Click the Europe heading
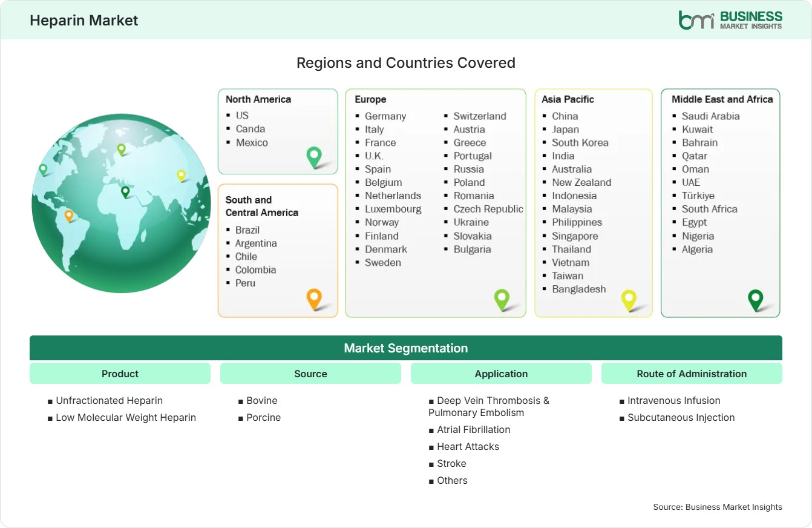812x528 pixels. click(x=370, y=99)
